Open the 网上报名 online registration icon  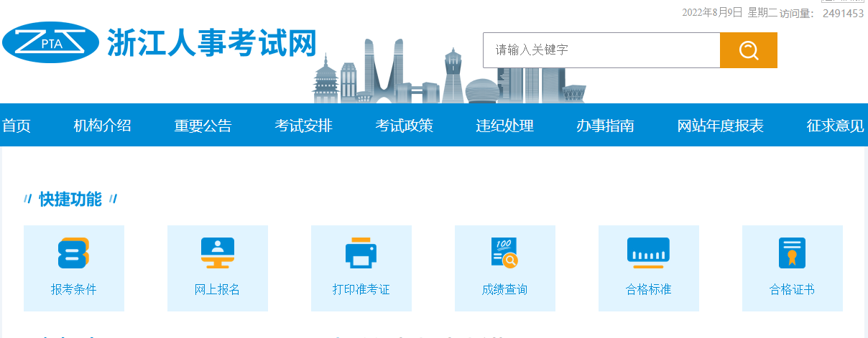pos(217,253)
